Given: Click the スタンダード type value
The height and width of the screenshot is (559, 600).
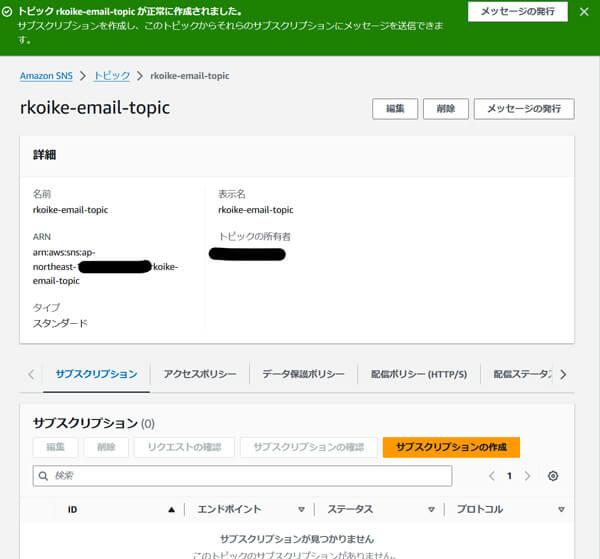Looking at the screenshot, I should click(x=60, y=324).
